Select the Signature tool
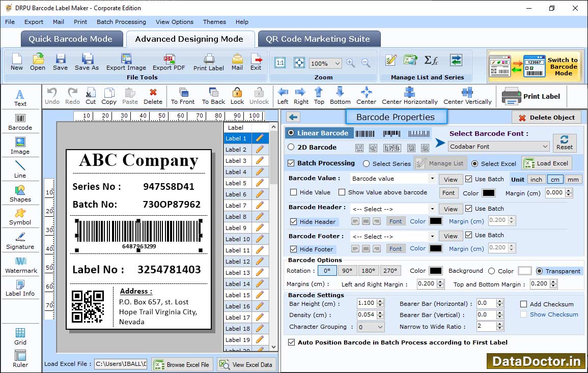 [x=20, y=241]
